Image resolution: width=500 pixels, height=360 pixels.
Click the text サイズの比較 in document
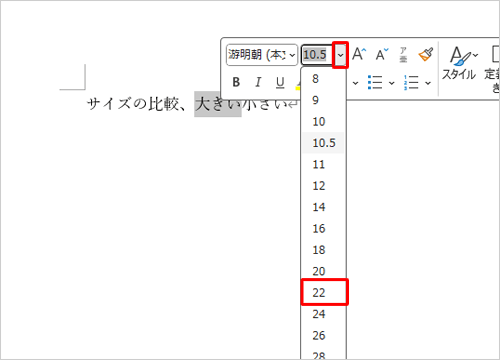tap(132, 104)
